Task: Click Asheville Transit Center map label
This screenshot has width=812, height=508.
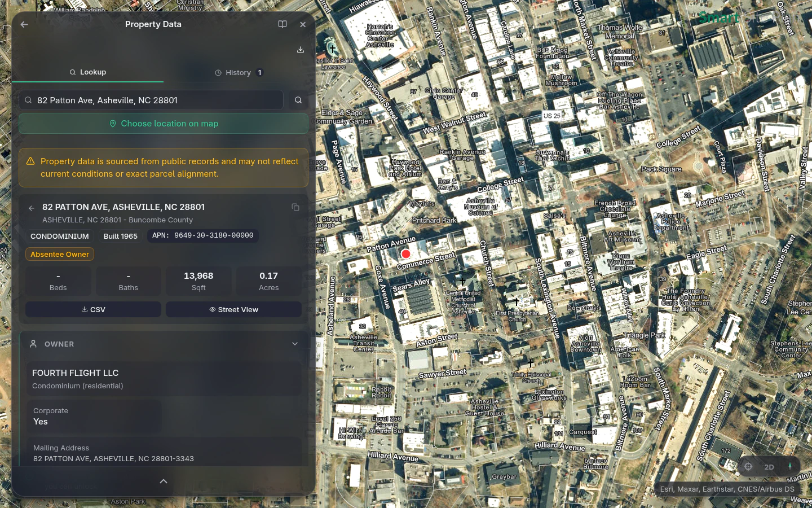Action: pyautogui.click(x=364, y=343)
